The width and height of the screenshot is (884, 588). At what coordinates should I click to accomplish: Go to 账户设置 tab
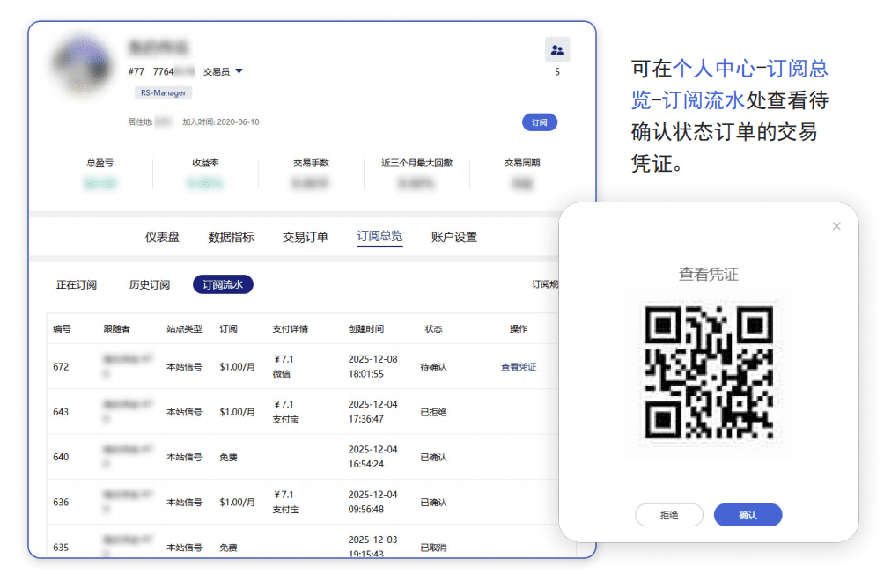(454, 237)
